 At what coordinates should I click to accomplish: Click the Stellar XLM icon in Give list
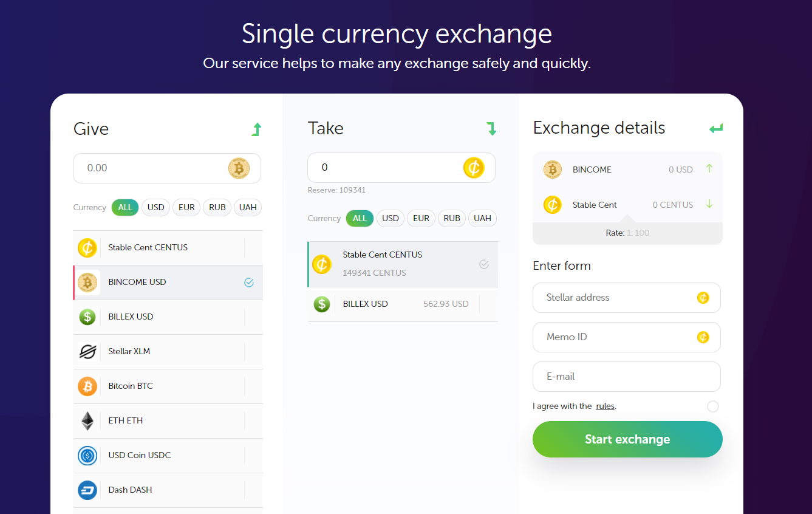pos(87,351)
